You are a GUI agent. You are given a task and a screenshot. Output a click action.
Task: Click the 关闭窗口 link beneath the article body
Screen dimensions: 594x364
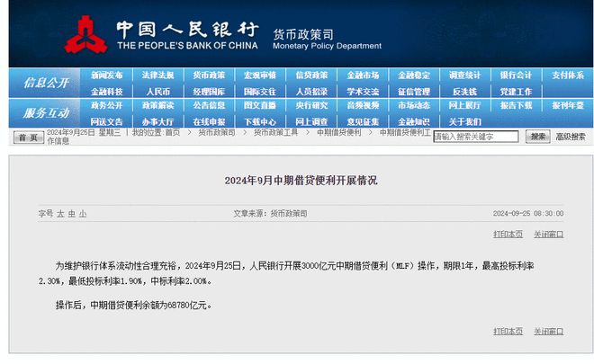(x=548, y=332)
